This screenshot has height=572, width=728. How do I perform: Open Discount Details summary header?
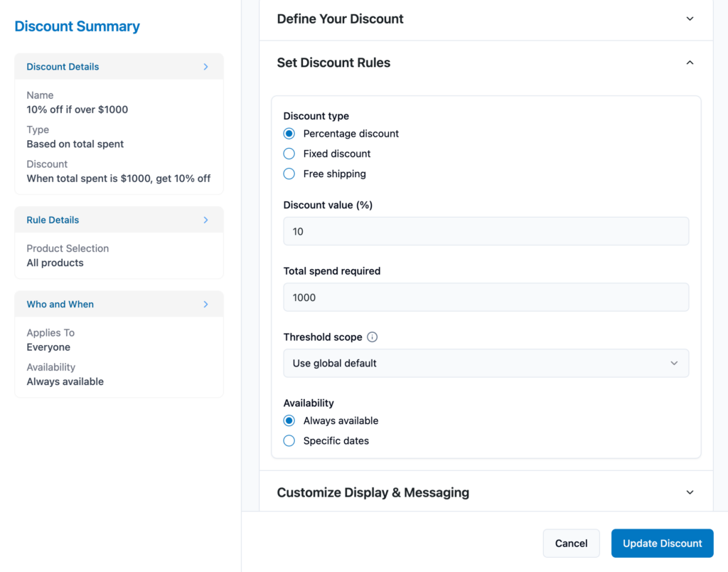pos(119,66)
